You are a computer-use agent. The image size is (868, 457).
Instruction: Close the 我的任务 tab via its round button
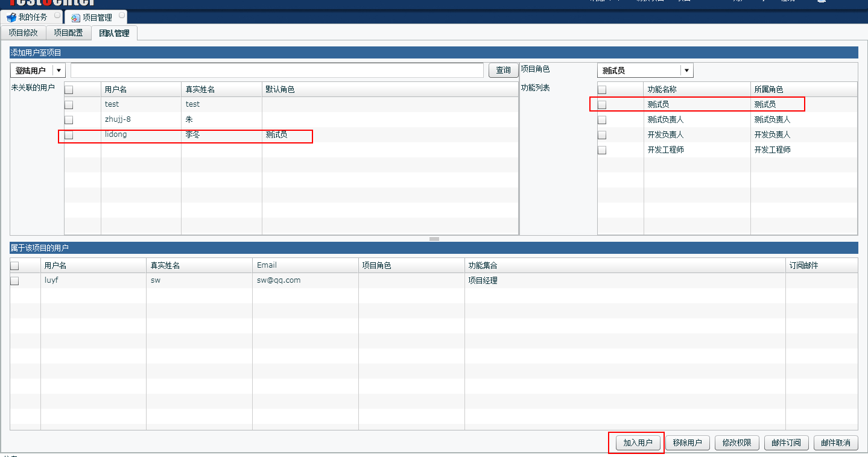[57, 15]
